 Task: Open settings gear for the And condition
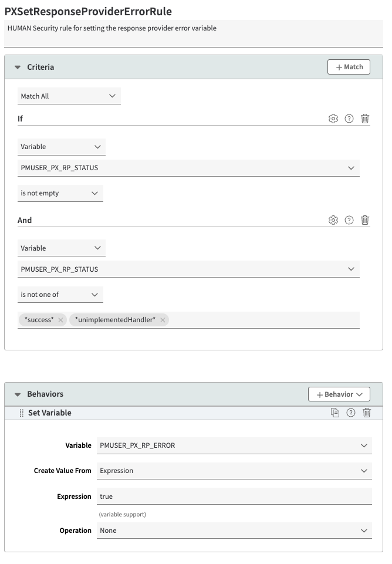point(333,220)
